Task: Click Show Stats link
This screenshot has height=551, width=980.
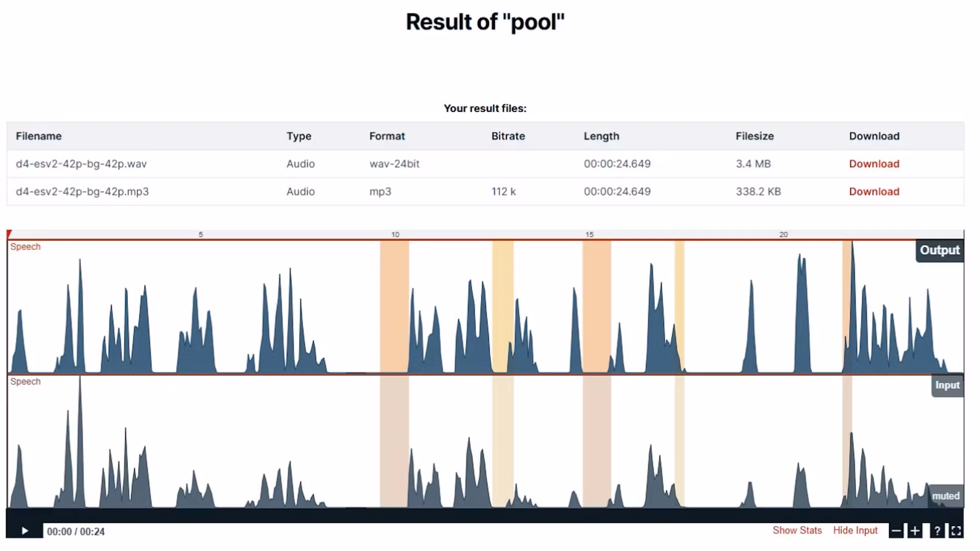Action: point(797,531)
